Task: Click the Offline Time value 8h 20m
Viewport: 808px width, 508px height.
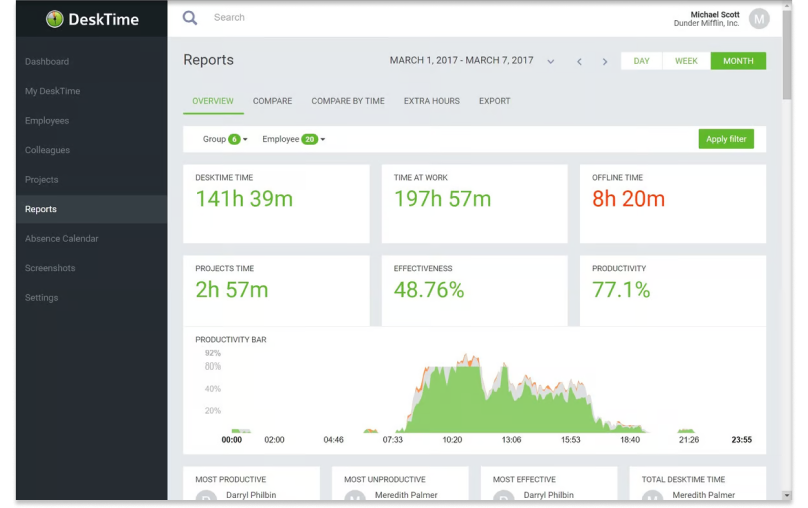Action: pos(628,199)
